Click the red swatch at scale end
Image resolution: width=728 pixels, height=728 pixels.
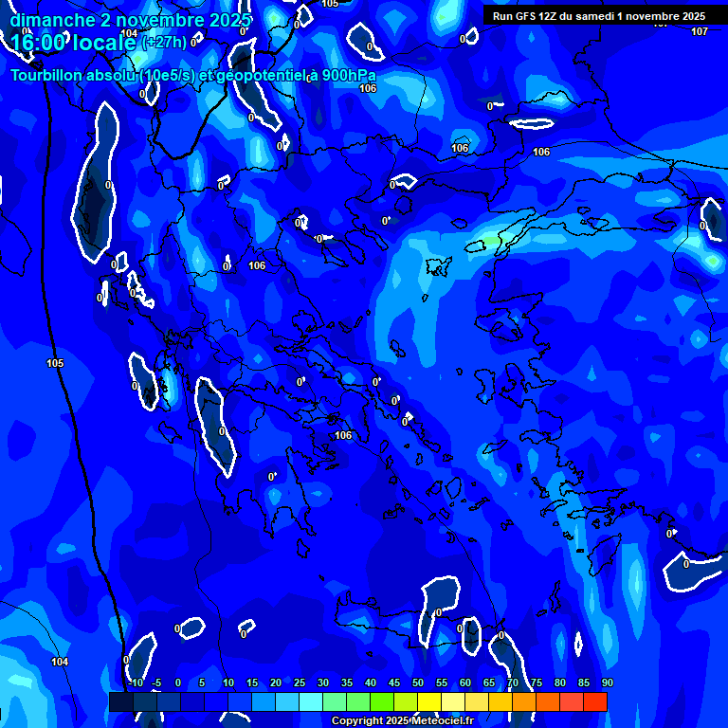[x=595, y=701]
